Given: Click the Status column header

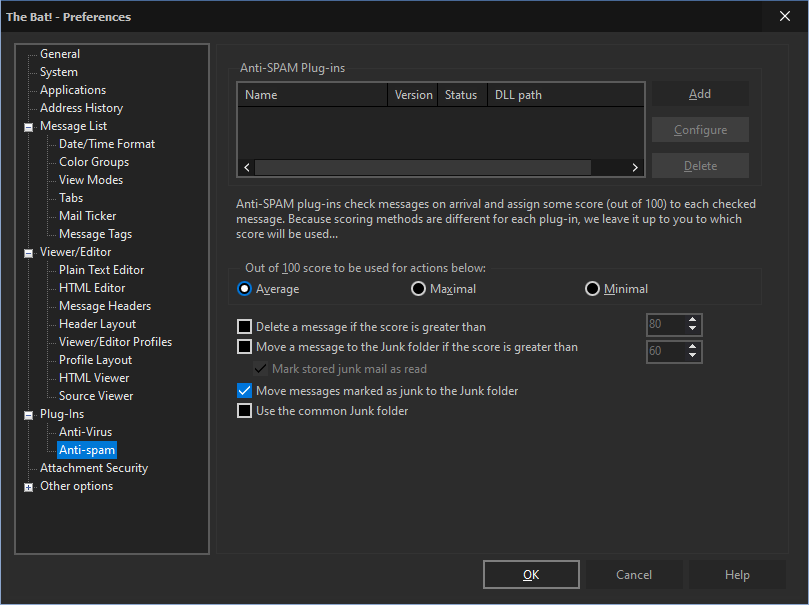Looking at the screenshot, I should (462, 95).
